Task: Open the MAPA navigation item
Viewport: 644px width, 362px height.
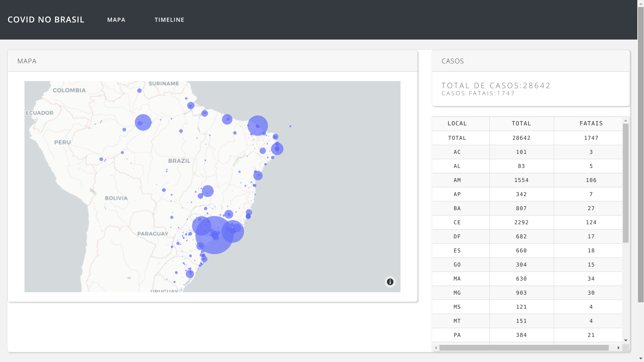Action: point(116,20)
